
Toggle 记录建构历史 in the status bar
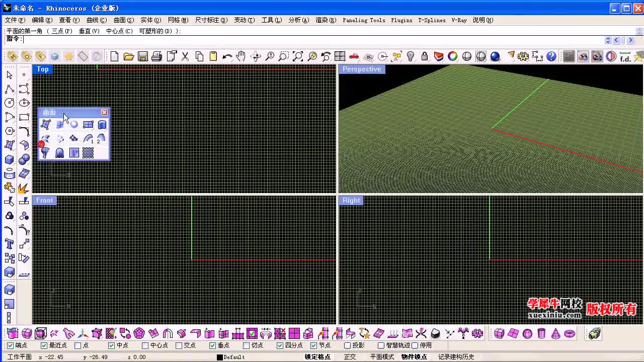[456, 357]
